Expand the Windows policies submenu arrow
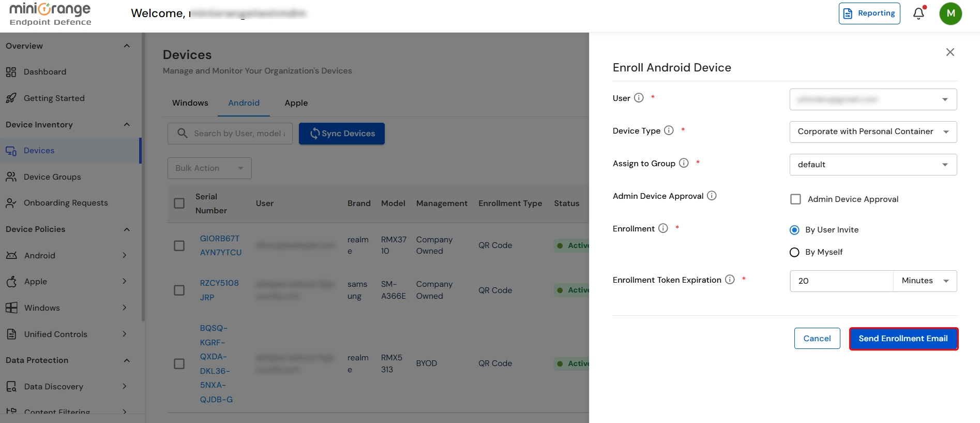 [x=125, y=308]
